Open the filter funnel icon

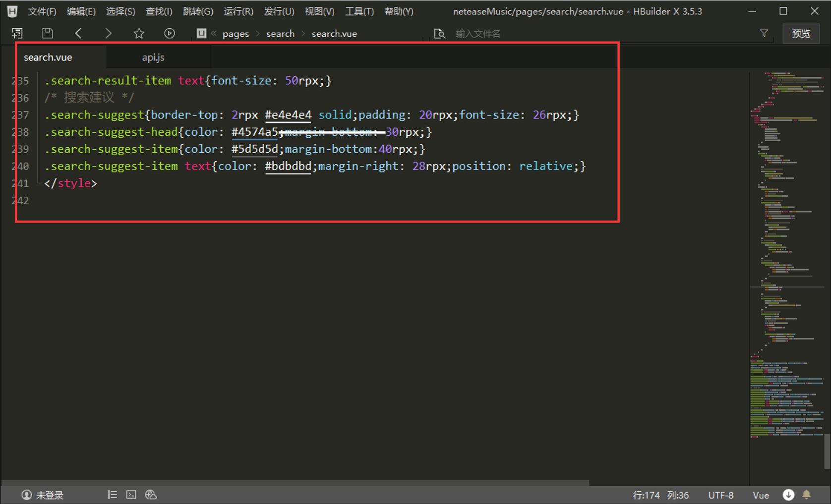pos(764,33)
